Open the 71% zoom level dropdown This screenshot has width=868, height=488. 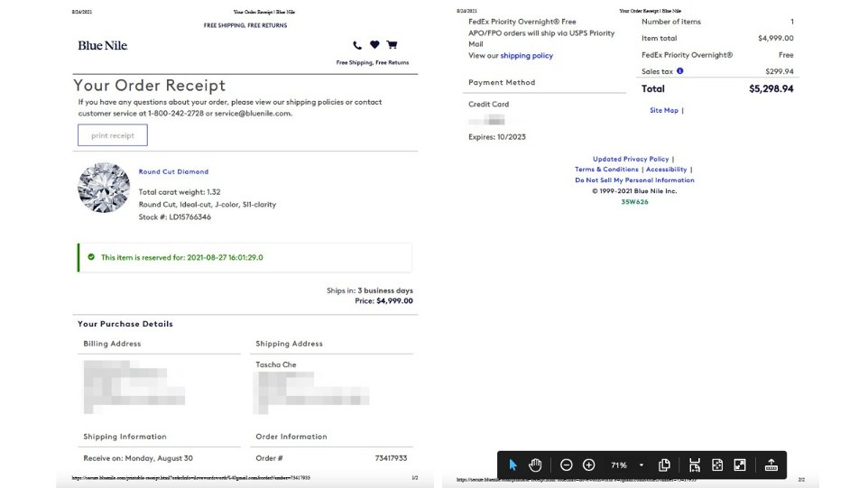[641, 465]
